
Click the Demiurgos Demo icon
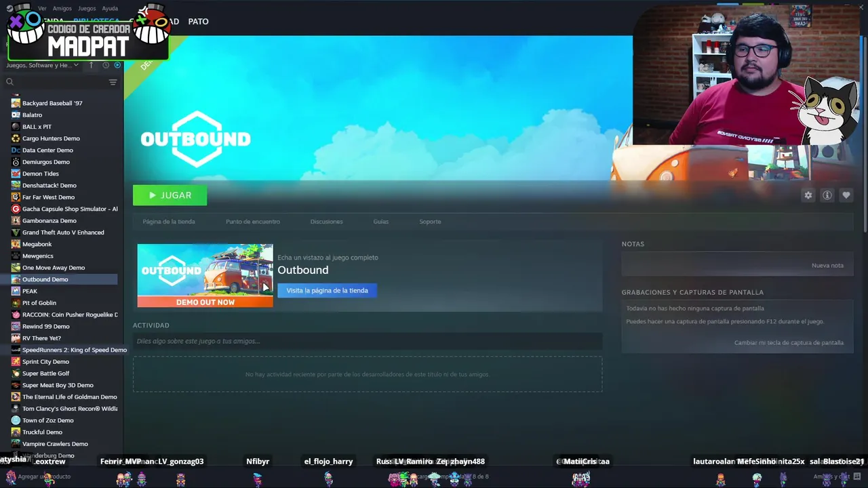click(16, 162)
